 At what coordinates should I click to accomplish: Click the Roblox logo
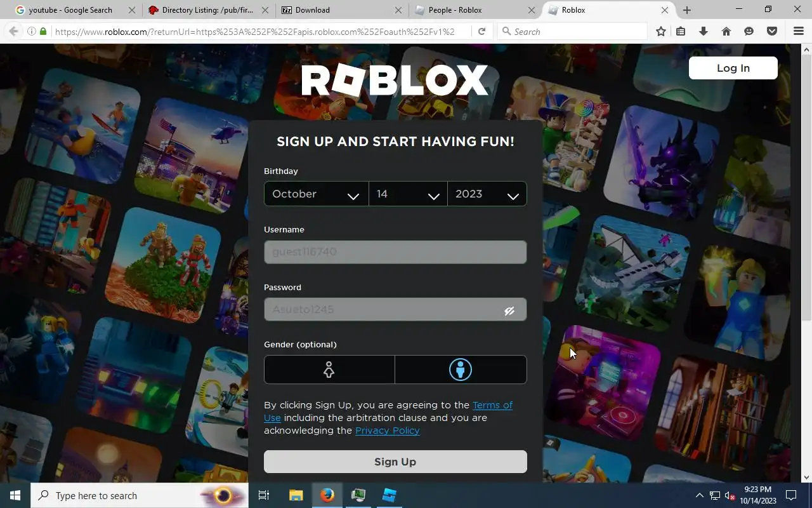click(x=395, y=81)
